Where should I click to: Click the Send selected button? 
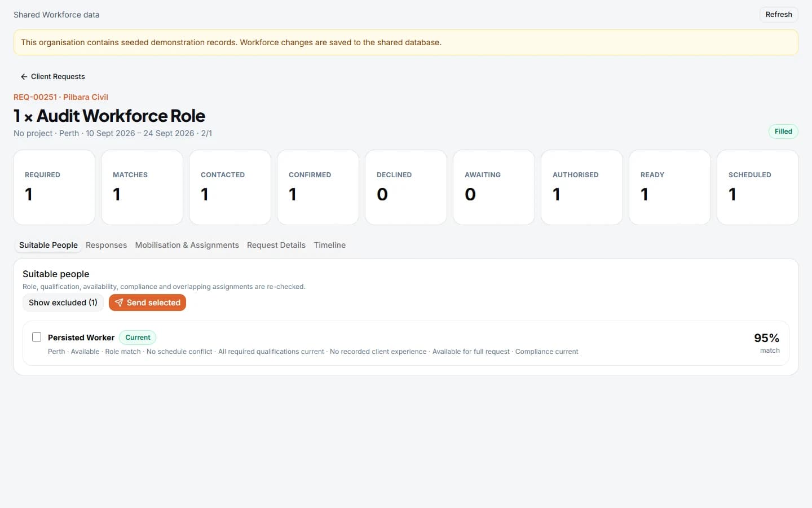click(147, 303)
